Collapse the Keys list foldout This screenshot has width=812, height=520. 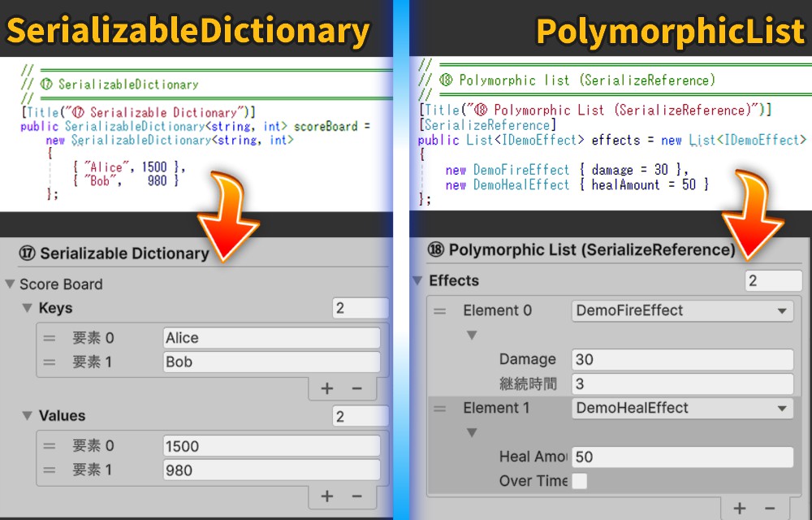[x=28, y=308]
